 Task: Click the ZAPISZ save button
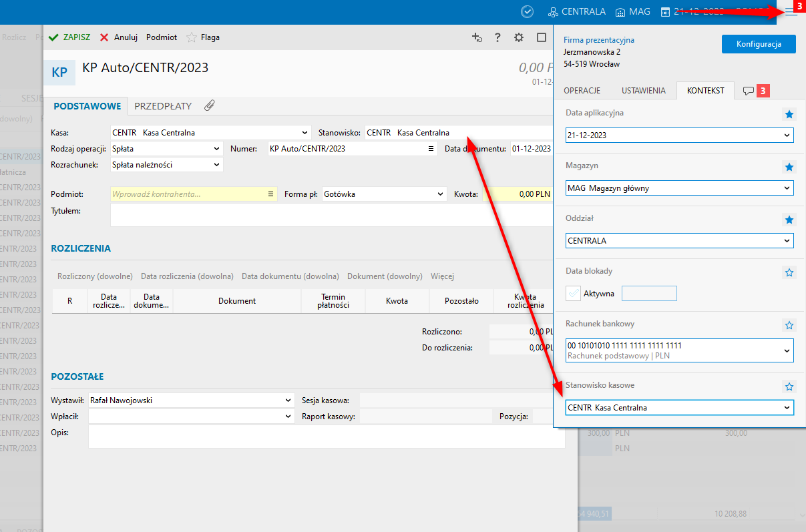tap(70, 37)
